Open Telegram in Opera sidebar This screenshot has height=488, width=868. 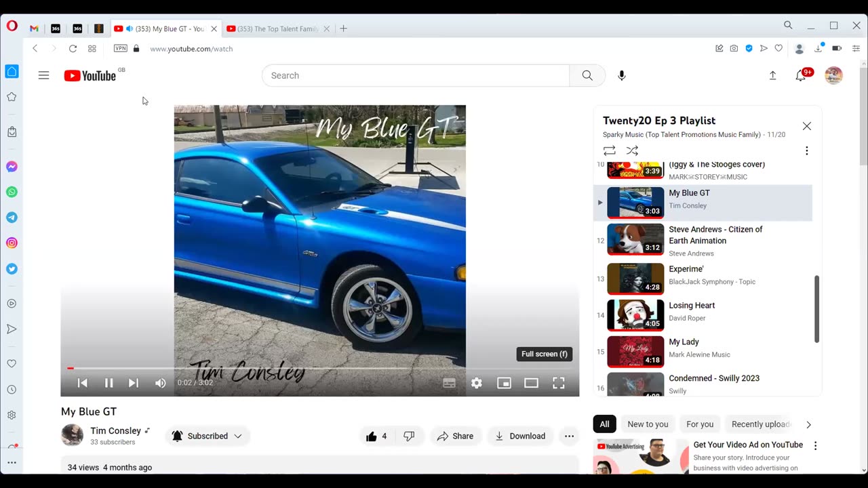[x=12, y=218]
